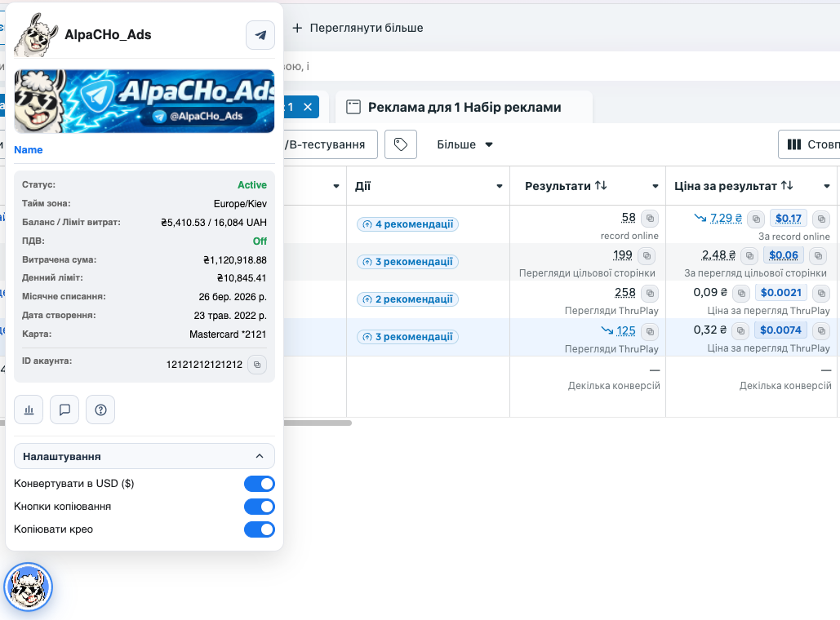Click the llama avatar at bottom left
Image resolution: width=840 pixels, height=620 pixels.
click(29, 587)
